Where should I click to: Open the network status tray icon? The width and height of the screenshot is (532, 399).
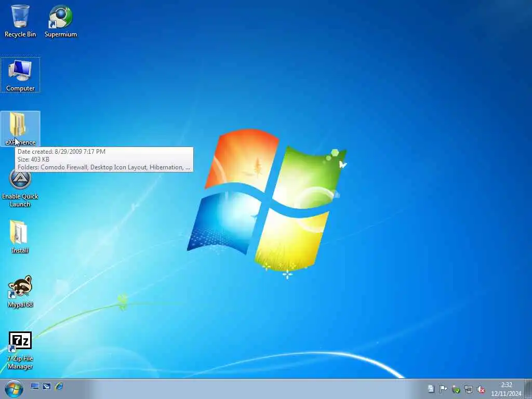click(x=469, y=389)
